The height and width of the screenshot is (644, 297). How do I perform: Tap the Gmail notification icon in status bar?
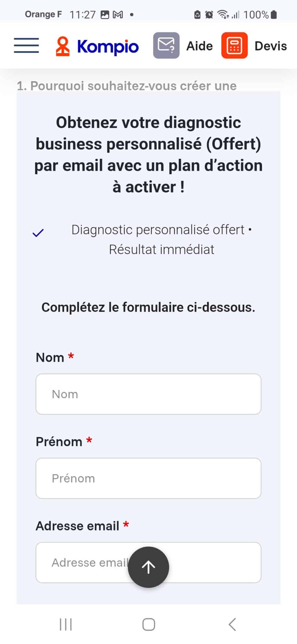[118, 14]
